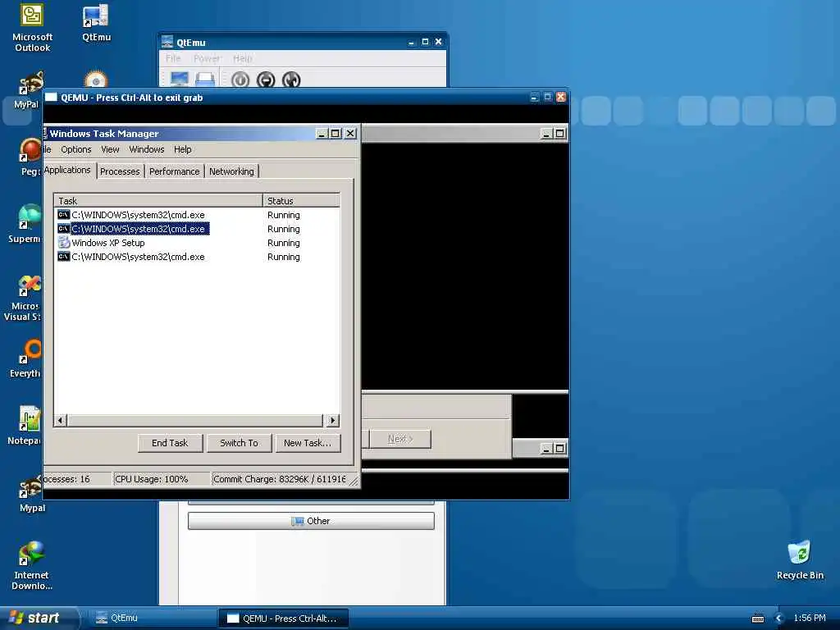Image resolution: width=840 pixels, height=630 pixels.
Task: Click the 1:56 PM clock
Action: pyautogui.click(x=810, y=619)
